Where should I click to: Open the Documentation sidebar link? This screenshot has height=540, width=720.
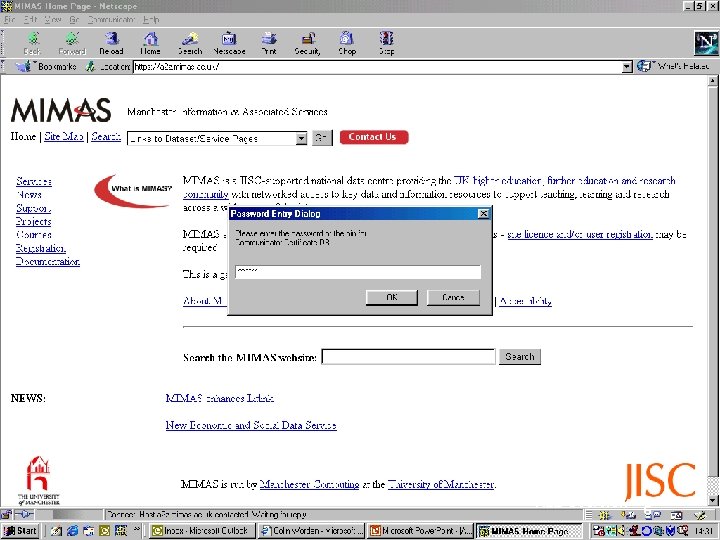[48, 261]
